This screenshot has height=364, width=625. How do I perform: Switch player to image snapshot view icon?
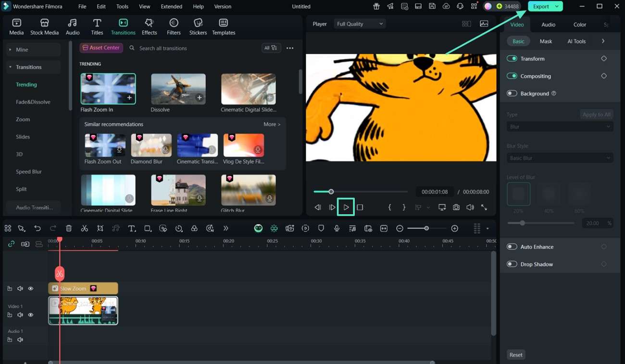484,24
